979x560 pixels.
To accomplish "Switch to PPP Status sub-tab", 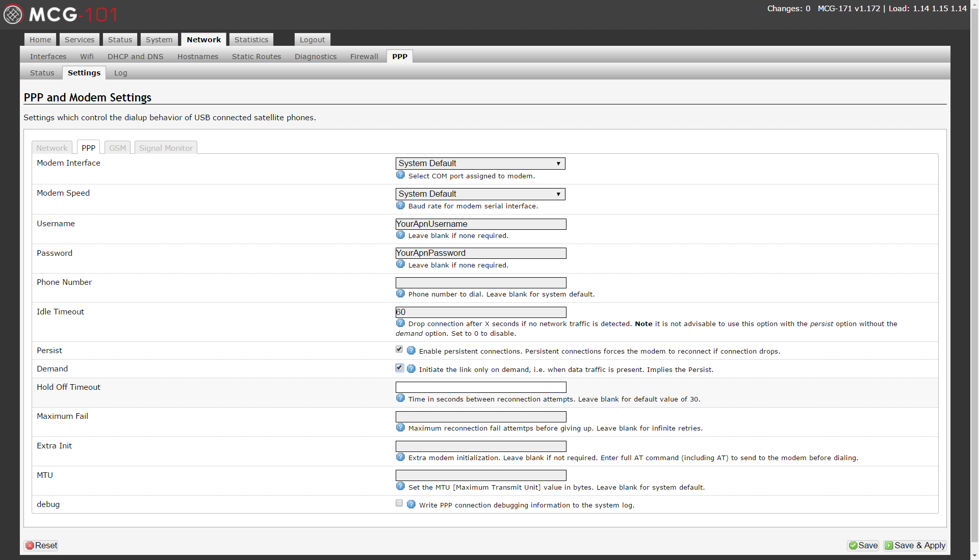I will [42, 73].
